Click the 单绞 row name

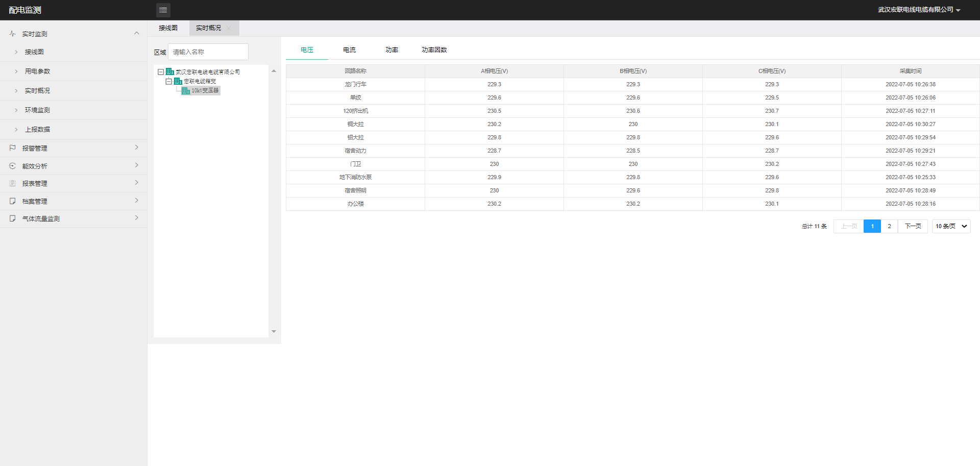355,98
